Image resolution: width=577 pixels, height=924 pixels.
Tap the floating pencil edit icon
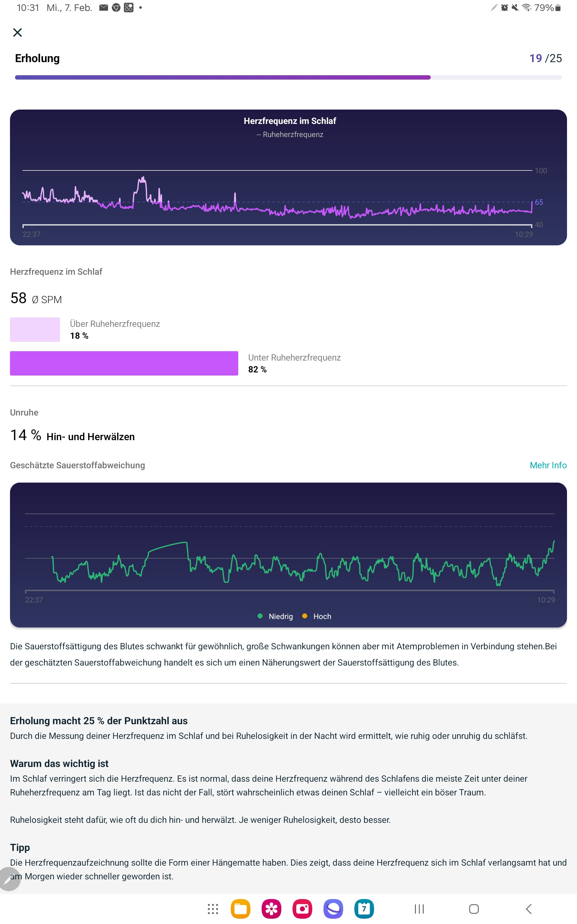coord(9,879)
